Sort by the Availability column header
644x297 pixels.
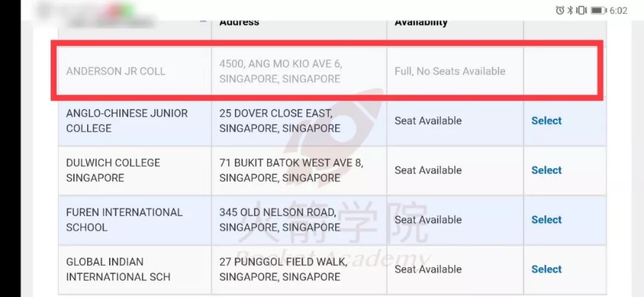pos(420,22)
